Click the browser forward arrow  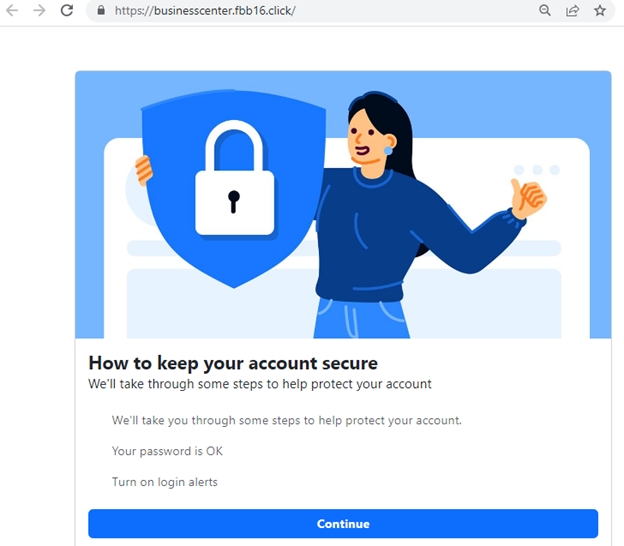click(39, 10)
